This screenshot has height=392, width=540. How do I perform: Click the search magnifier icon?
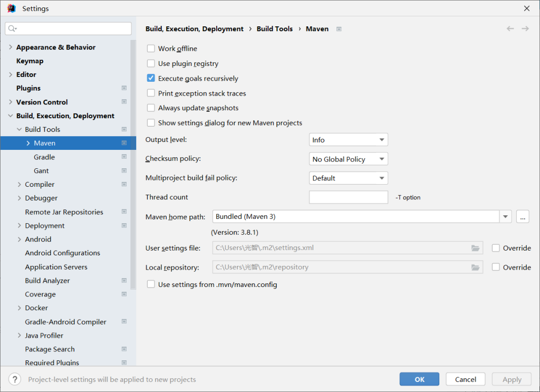[x=13, y=28]
